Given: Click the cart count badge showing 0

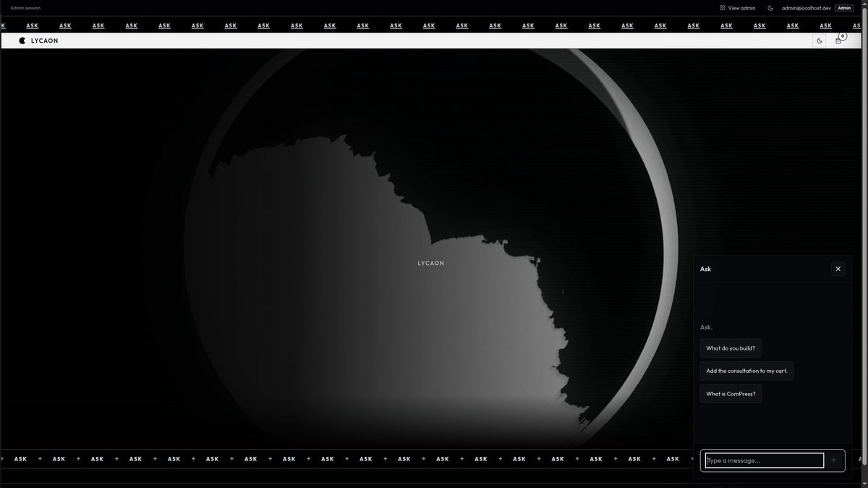Looking at the screenshot, I should pyautogui.click(x=842, y=35).
